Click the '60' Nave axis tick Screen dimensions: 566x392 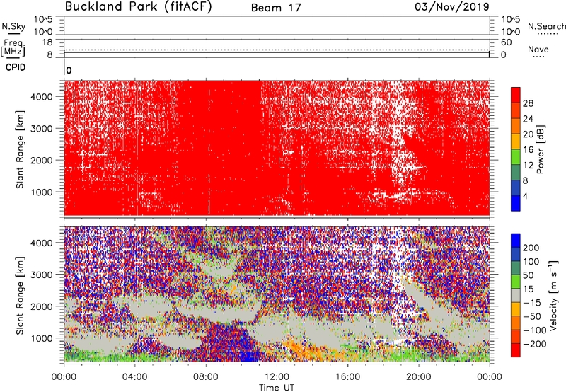506,42
